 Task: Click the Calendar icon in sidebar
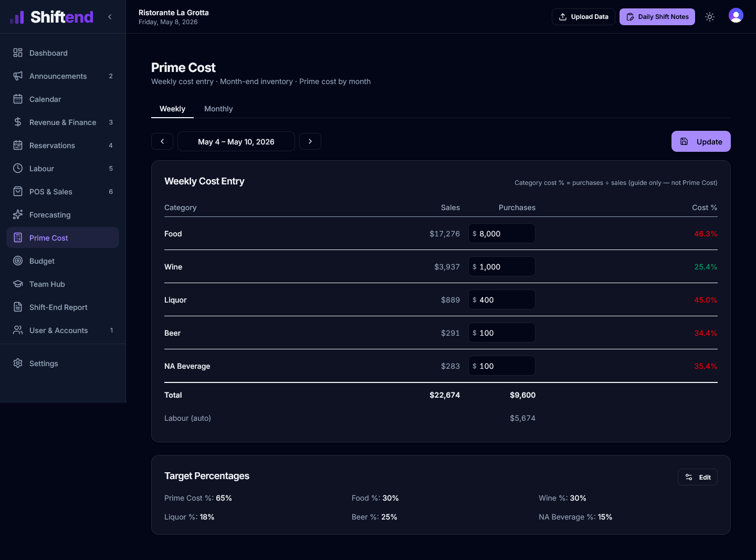tap(18, 99)
